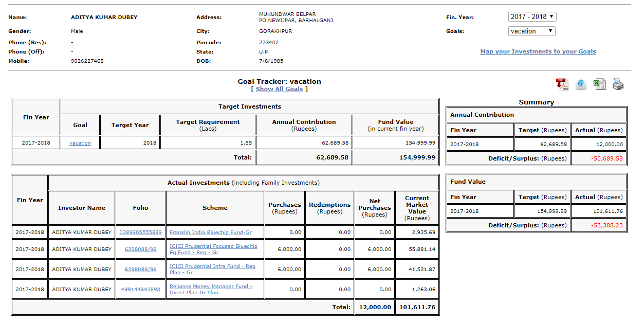The width and height of the screenshot is (644, 321).
Task: Open folio 499144943893
Action: [140, 290]
